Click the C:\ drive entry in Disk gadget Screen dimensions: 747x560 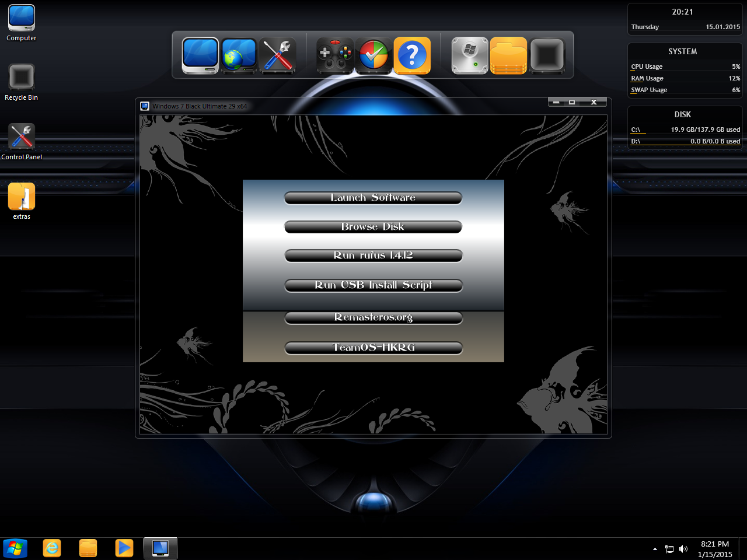(x=685, y=129)
